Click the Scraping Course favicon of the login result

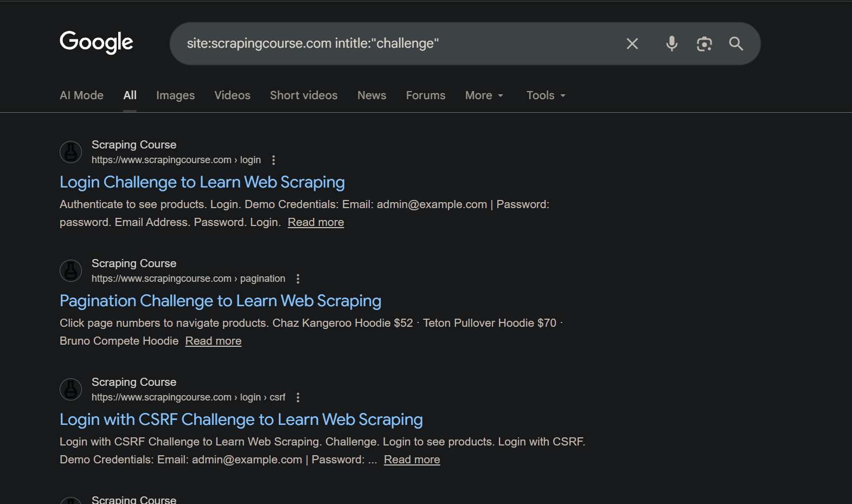pos(71,152)
